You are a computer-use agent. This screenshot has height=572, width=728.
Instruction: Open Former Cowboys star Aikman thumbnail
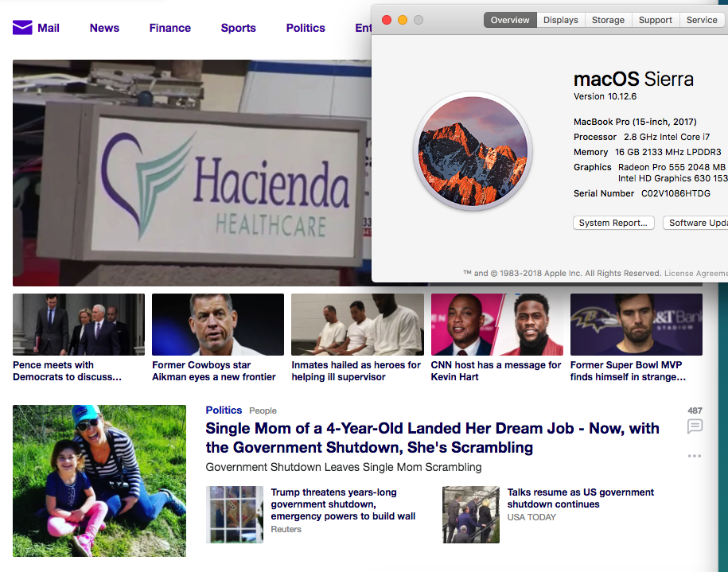click(x=218, y=325)
